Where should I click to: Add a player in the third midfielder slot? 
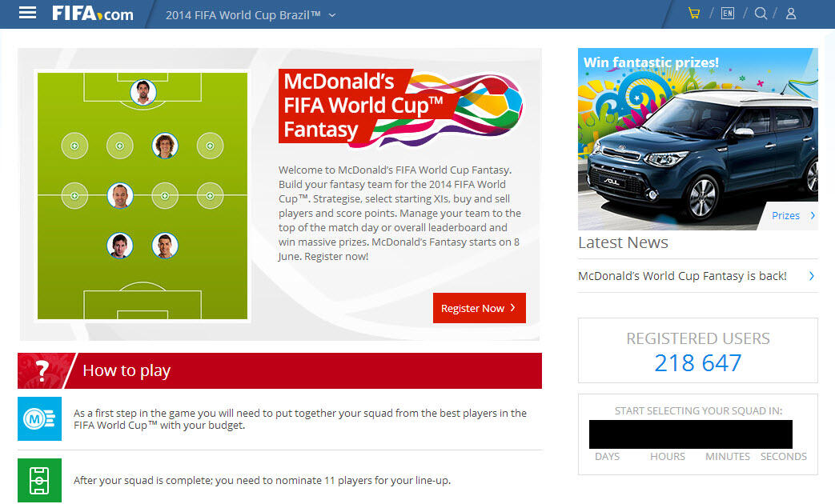click(165, 196)
